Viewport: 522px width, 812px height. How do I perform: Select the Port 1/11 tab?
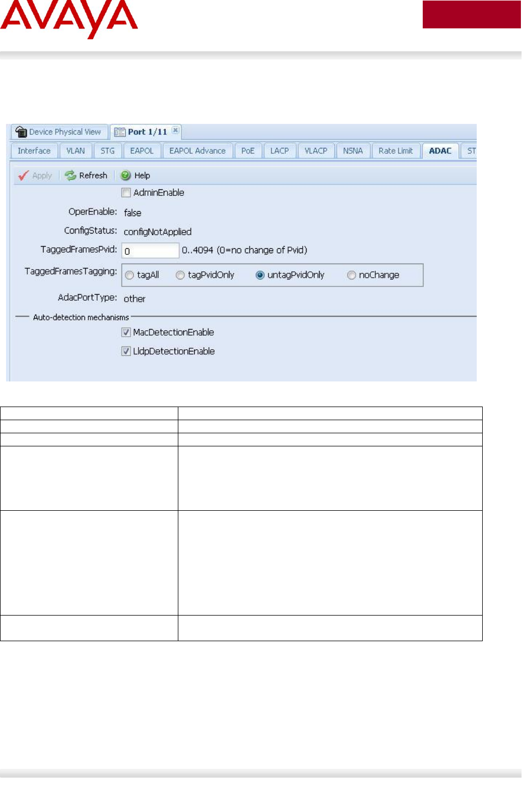[x=146, y=132]
